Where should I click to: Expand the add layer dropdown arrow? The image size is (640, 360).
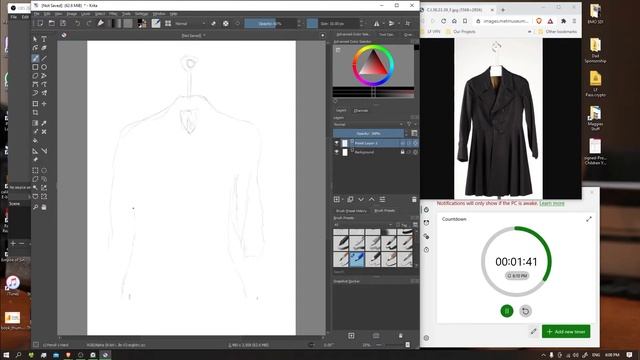click(x=342, y=199)
